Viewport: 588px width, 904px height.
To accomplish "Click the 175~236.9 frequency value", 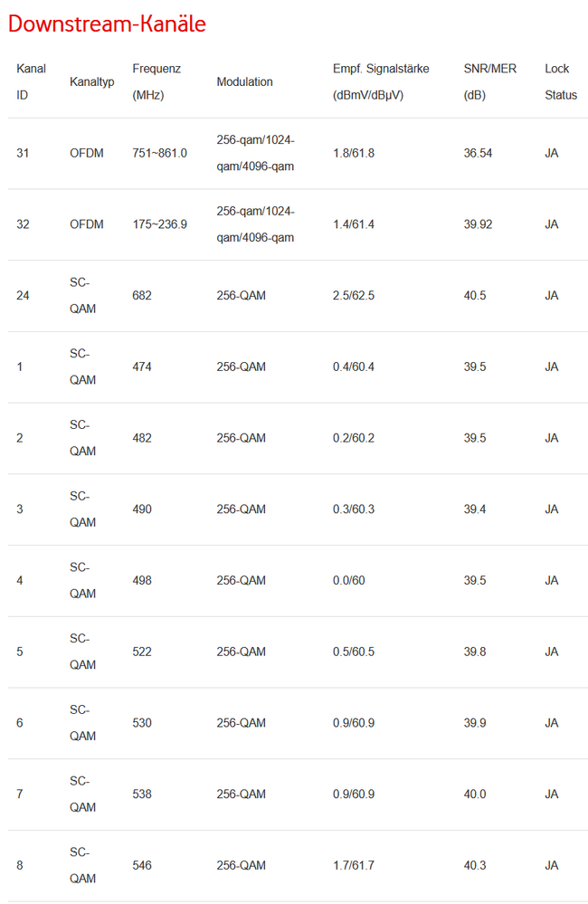I will (x=159, y=224).
